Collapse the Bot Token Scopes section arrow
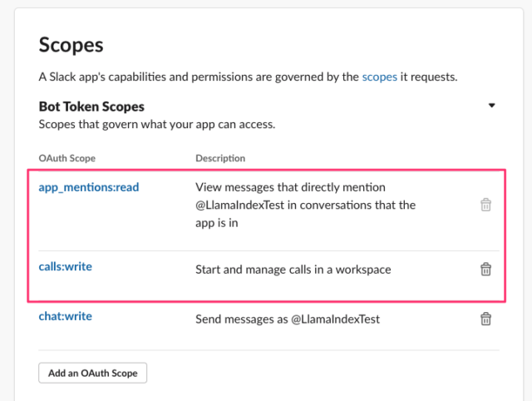Image resolution: width=532 pixels, height=401 pixels. 491,106
